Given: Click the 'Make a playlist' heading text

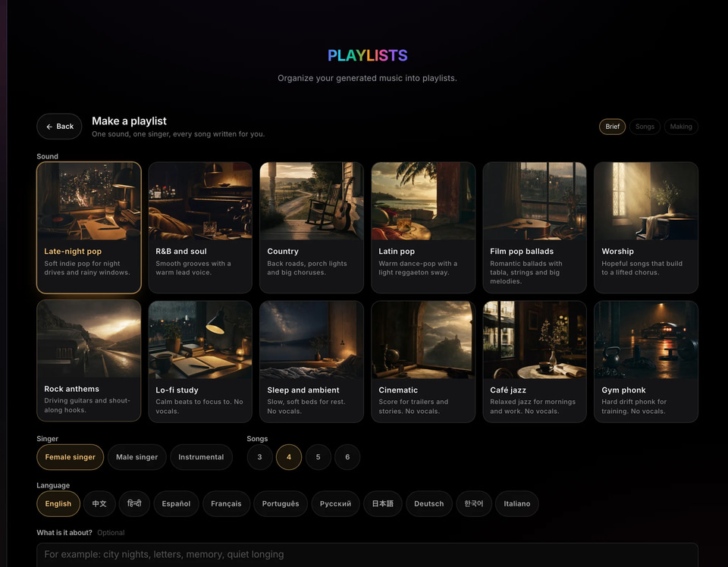Looking at the screenshot, I should (x=129, y=121).
